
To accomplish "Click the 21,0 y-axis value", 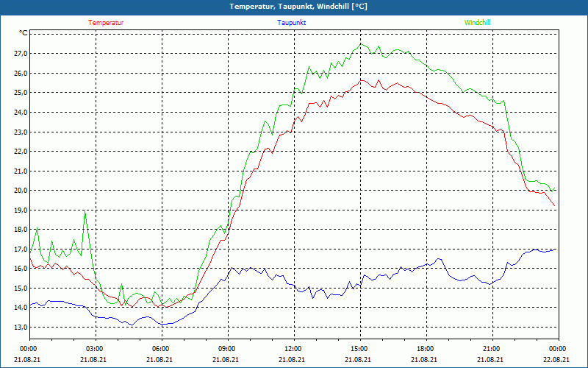I will 21,171.
